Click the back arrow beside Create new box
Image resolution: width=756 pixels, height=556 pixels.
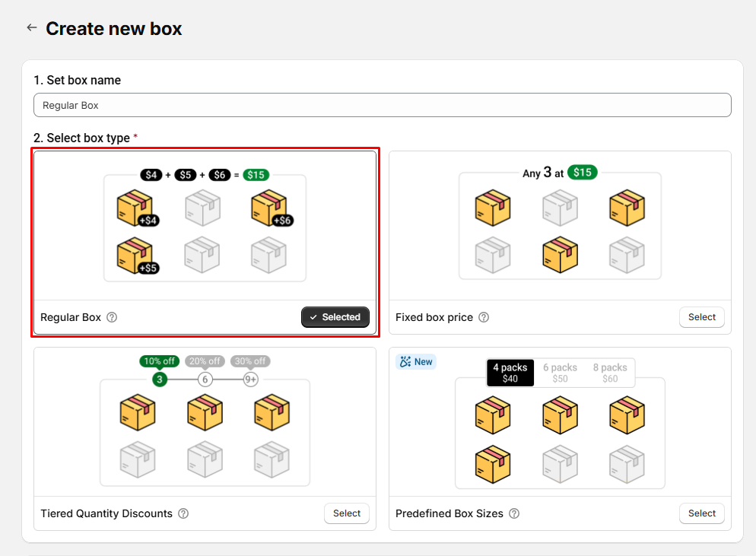point(31,28)
